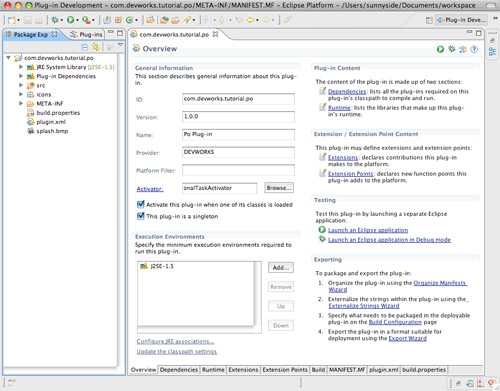The height and width of the screenshot is (391, 500).
Task: Click the Activator hyperlink label
Action: 150,189
